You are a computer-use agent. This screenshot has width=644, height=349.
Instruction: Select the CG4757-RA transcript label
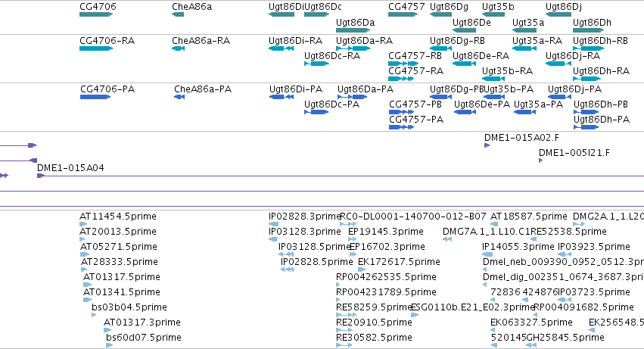point(416,71)
